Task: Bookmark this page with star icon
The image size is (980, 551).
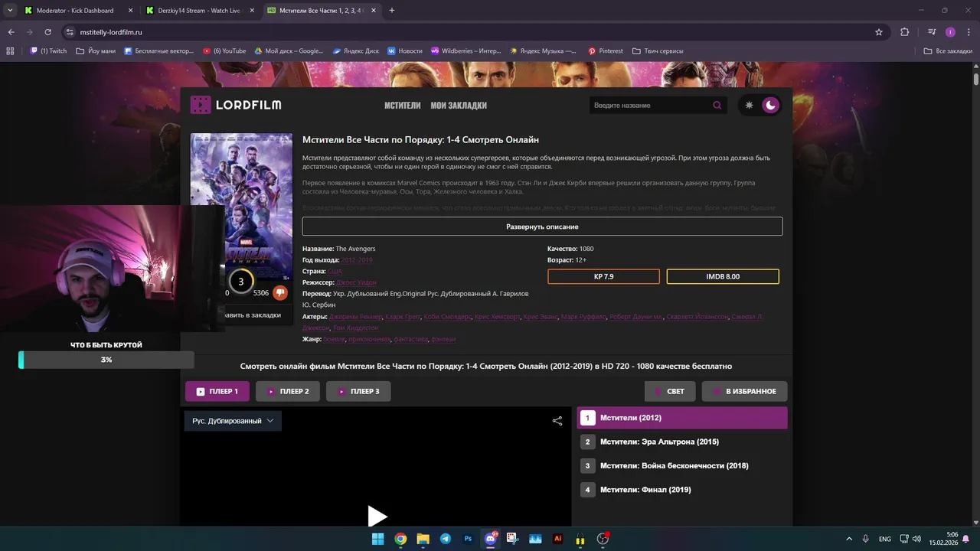Action: click(x=879, y=32)
